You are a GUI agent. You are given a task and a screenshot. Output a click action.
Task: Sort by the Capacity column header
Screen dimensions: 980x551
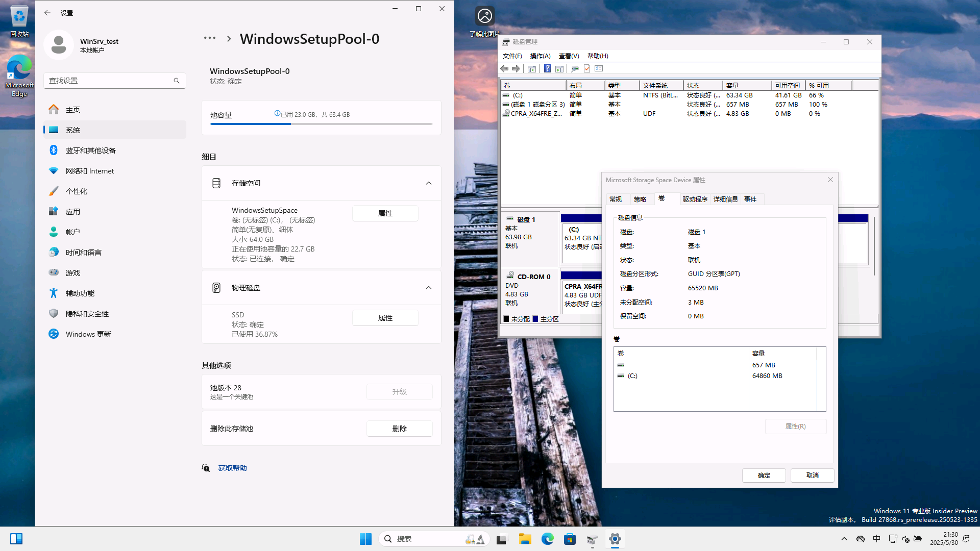click(x=747, y=85)
